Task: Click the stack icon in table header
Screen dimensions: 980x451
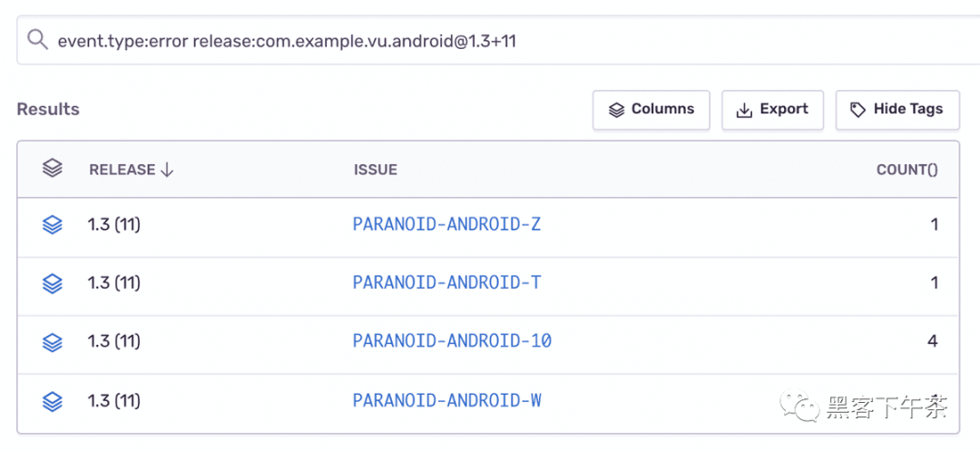Action: (52, 169)
